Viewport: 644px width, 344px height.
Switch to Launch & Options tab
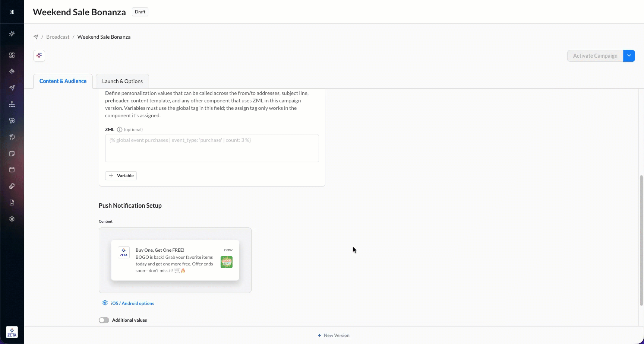click(x=122, y=81)
